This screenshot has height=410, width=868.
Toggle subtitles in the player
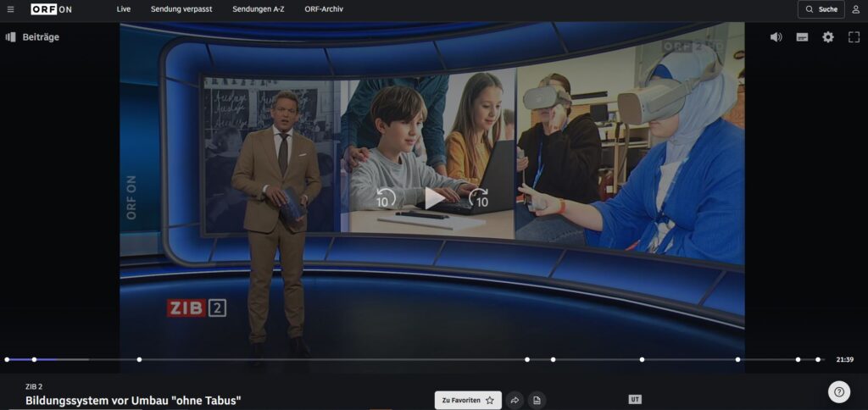[802, 37]
